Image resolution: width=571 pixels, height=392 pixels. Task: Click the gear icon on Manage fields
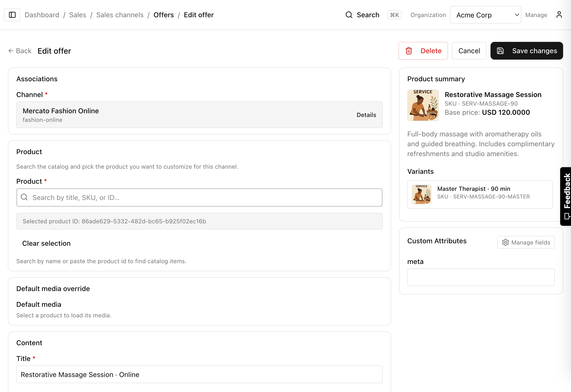pos(505,242)
